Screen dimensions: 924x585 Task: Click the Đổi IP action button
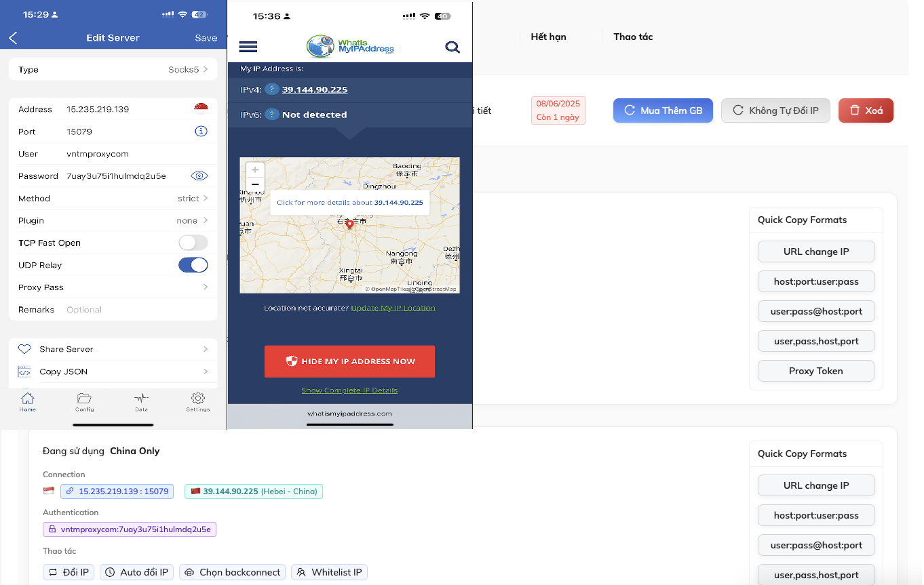69,572
